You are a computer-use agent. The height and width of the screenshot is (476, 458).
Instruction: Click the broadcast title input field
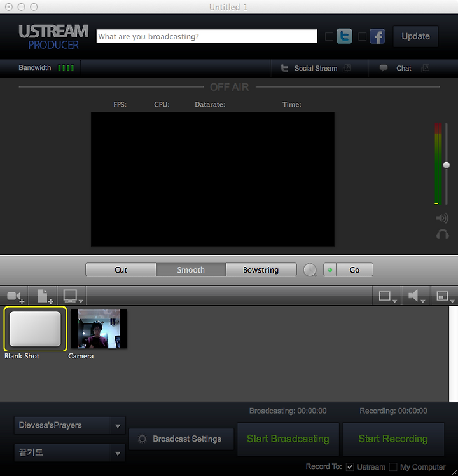pyautogui.click(x=207, y=36)
